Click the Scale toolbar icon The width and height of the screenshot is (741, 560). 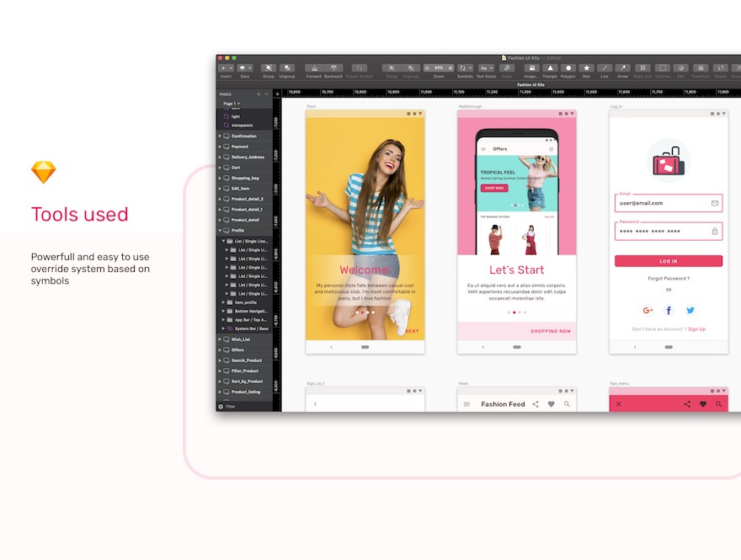pos(507,68)
